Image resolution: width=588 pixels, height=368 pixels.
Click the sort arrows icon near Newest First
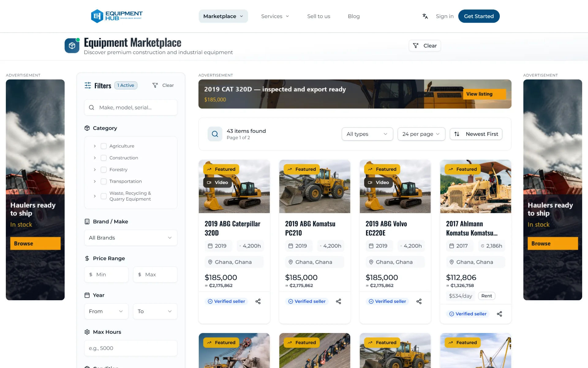[x=457, y=134]
